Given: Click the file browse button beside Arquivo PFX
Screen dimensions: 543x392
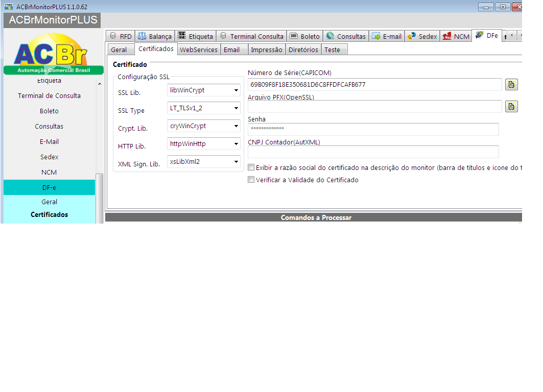Looking at the screenshot, I should point(511,107).
